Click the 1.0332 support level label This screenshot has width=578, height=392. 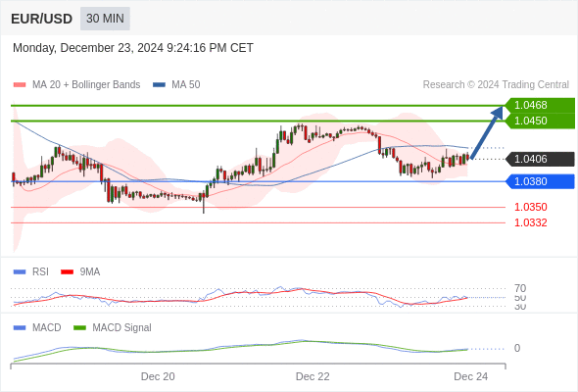pos(530,222)
